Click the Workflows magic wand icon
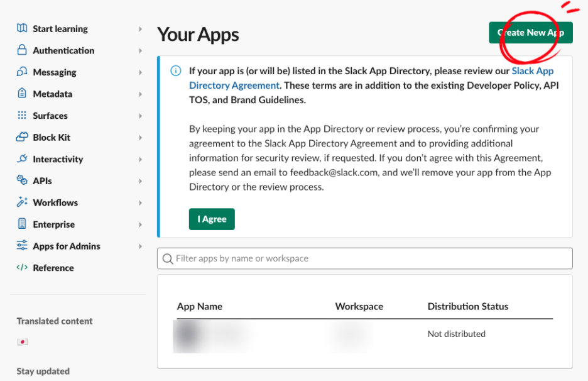 [x=22, y=202]
